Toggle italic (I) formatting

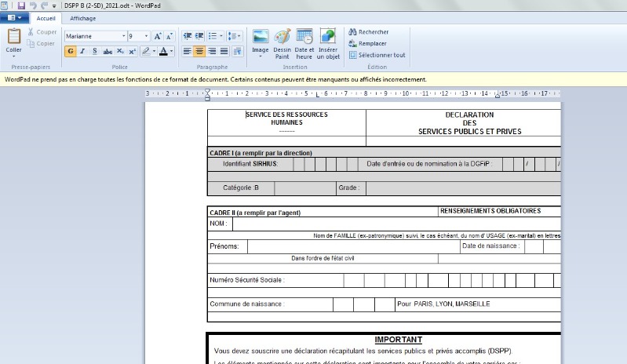[82, 51]
